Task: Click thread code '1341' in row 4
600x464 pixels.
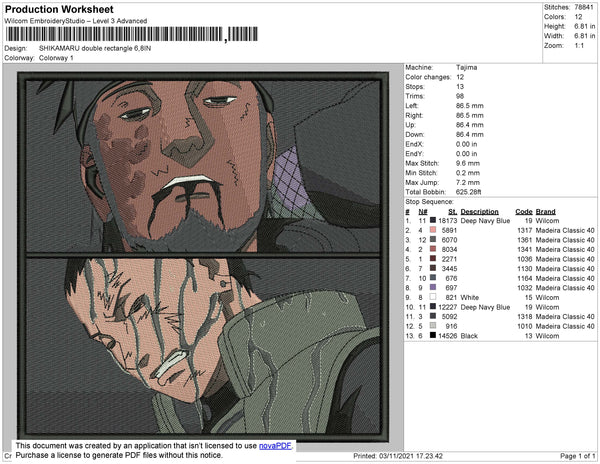Action: (x=524, y=249)
